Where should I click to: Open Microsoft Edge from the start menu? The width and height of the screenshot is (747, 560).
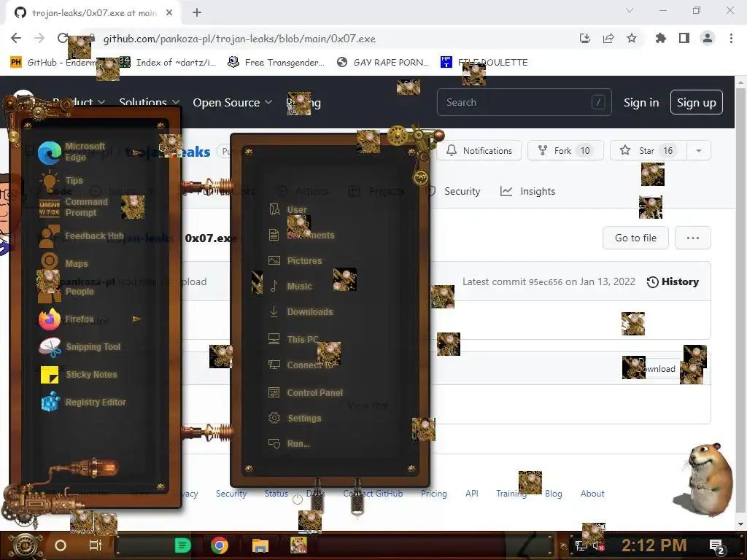tap(71, 152)
